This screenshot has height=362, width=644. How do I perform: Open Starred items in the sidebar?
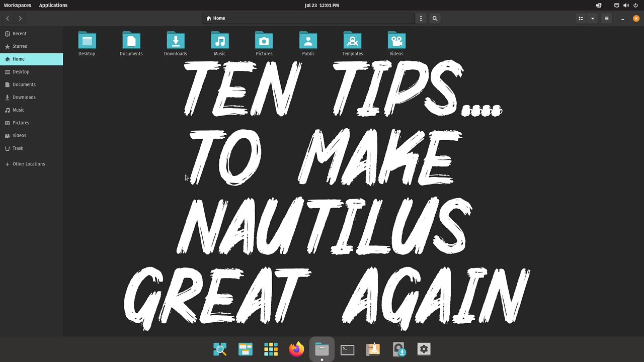coord(31,46)
